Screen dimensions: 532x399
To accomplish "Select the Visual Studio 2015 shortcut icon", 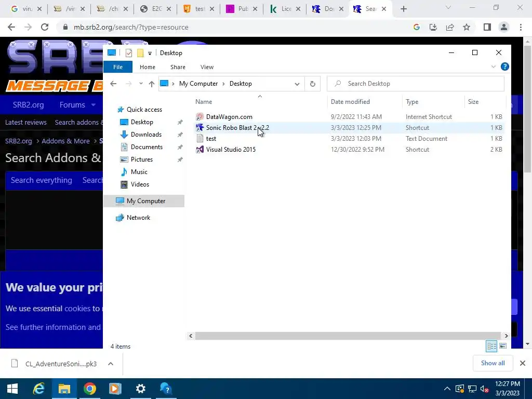I will tap(200, 149).
